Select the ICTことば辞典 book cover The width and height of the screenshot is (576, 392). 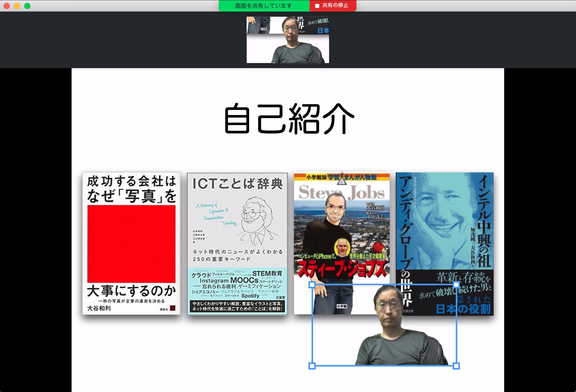[237, 244]
